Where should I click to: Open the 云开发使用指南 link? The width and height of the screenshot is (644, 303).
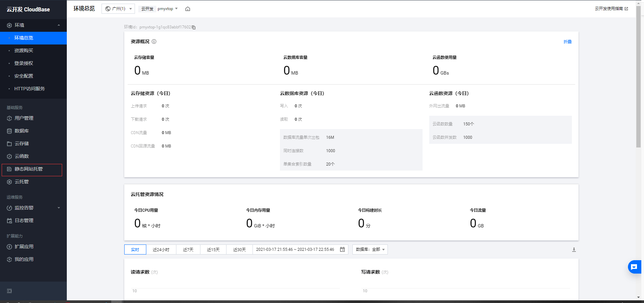coord(611,9)
